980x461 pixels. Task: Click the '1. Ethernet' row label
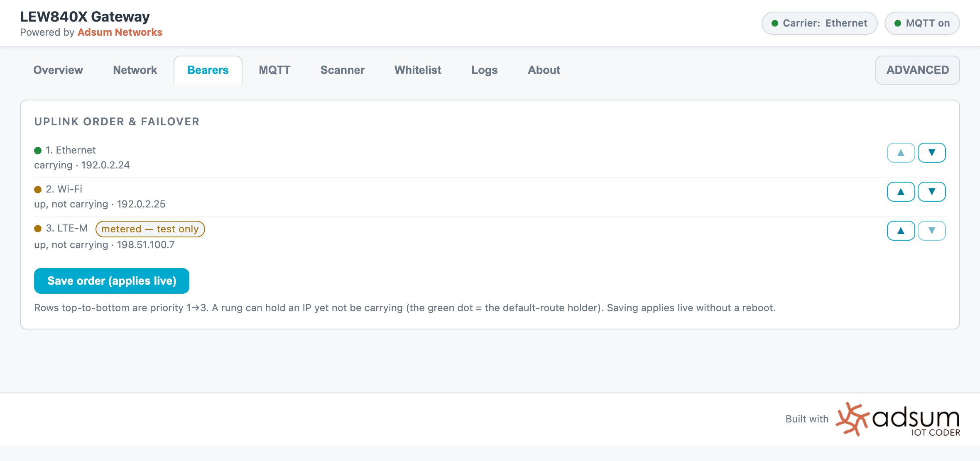click(x=71, y=150)
